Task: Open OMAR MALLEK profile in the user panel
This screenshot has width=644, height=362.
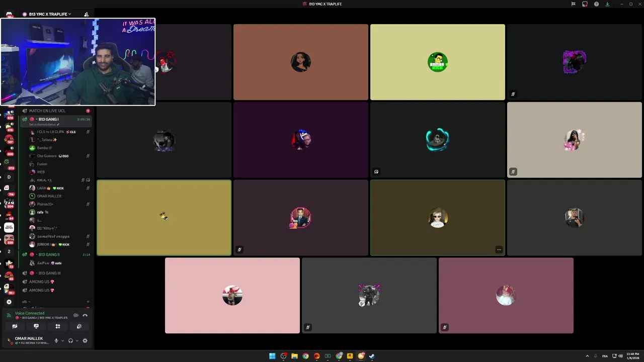Action: tap(29, 340)
